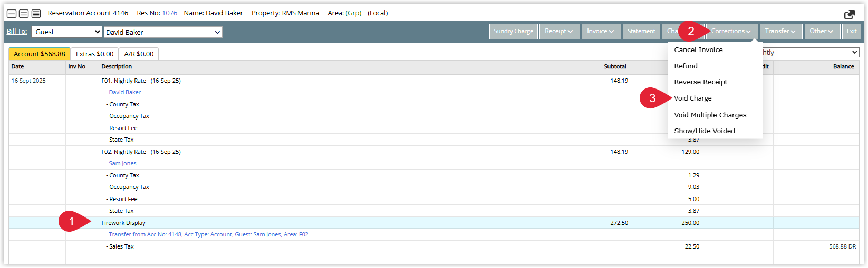Click the Reservation Account 4146 title

click(88, 13)
